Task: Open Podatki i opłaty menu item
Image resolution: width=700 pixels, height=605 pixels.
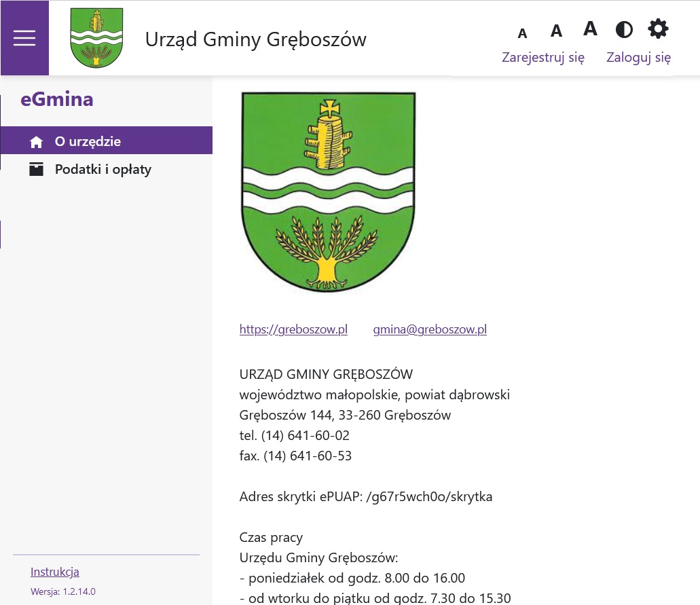Action: click(106, 169)
